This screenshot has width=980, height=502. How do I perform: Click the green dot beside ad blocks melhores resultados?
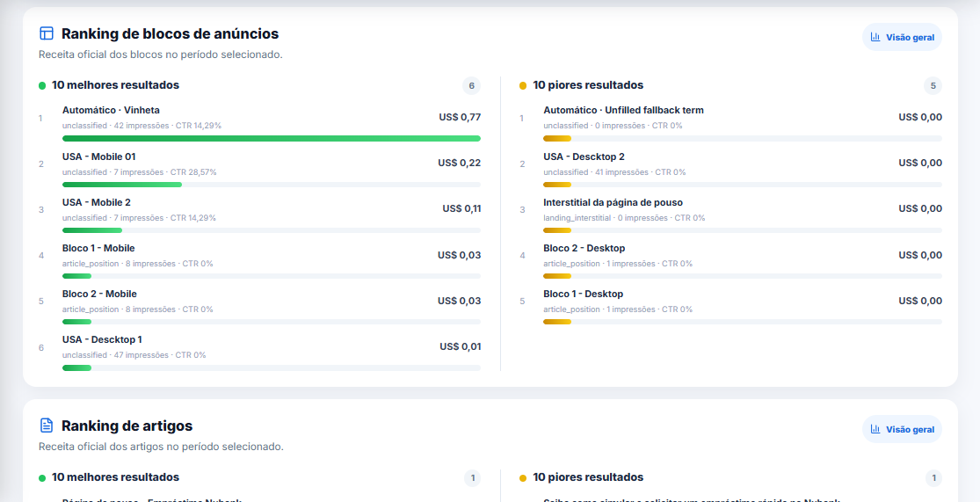tap(42, 85)
